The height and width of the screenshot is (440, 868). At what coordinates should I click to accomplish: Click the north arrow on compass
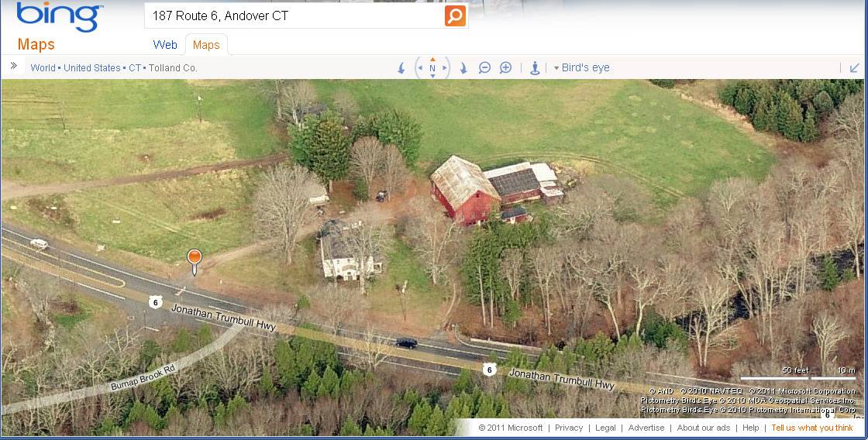pos(432,59)
